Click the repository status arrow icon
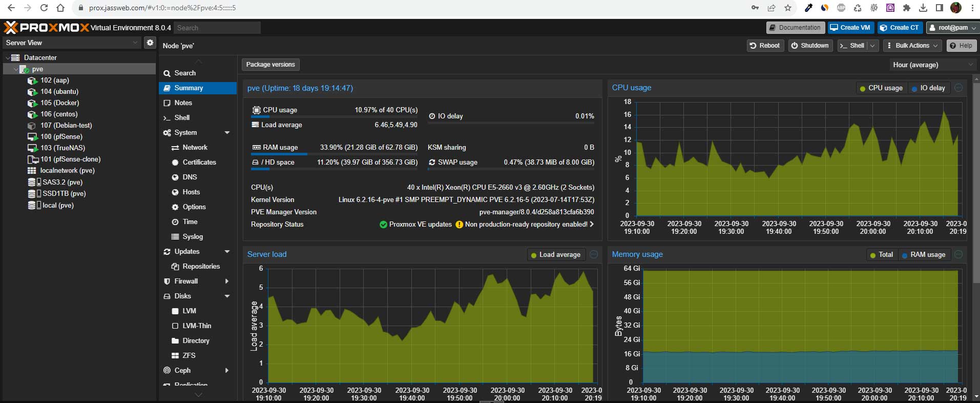Image resolution: width=980 pixels, height=403 pixels. coord(592,224)
